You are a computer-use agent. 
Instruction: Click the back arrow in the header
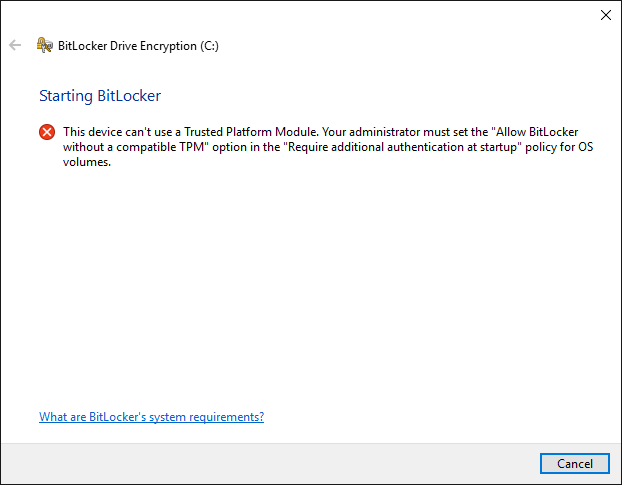coord(15,45)
